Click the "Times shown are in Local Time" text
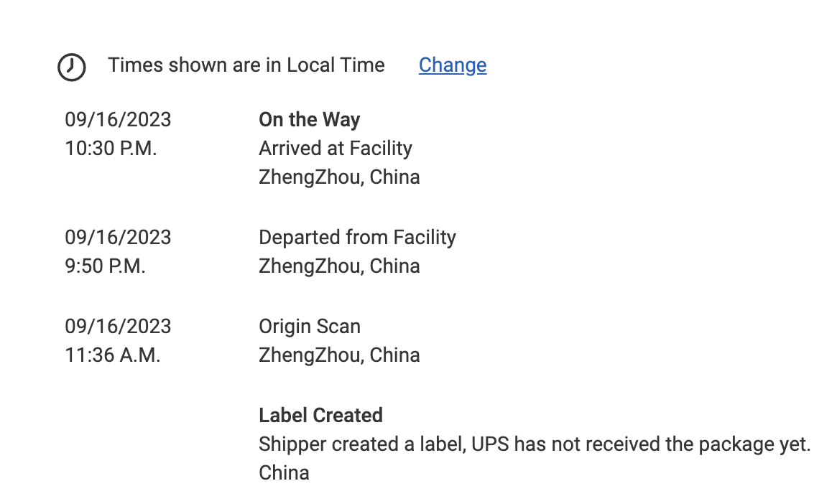Screen dimensions: 832x504 (246, 65)
